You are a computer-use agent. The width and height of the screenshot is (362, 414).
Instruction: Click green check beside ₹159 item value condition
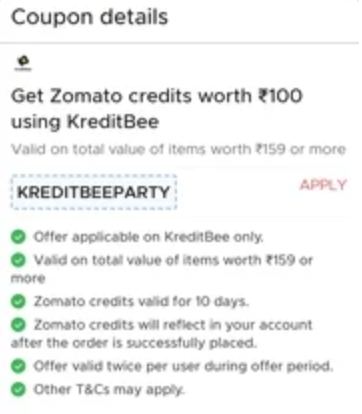[18, 260]
